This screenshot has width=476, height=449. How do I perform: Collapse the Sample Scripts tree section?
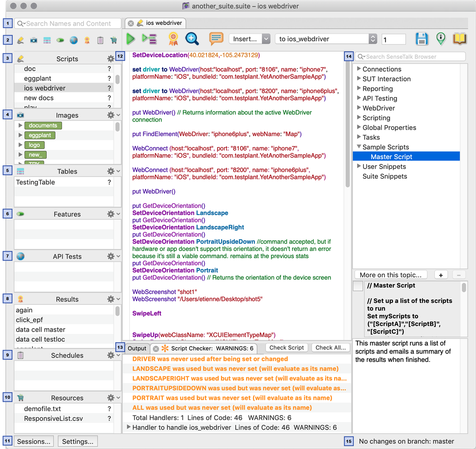coord(359,147)
